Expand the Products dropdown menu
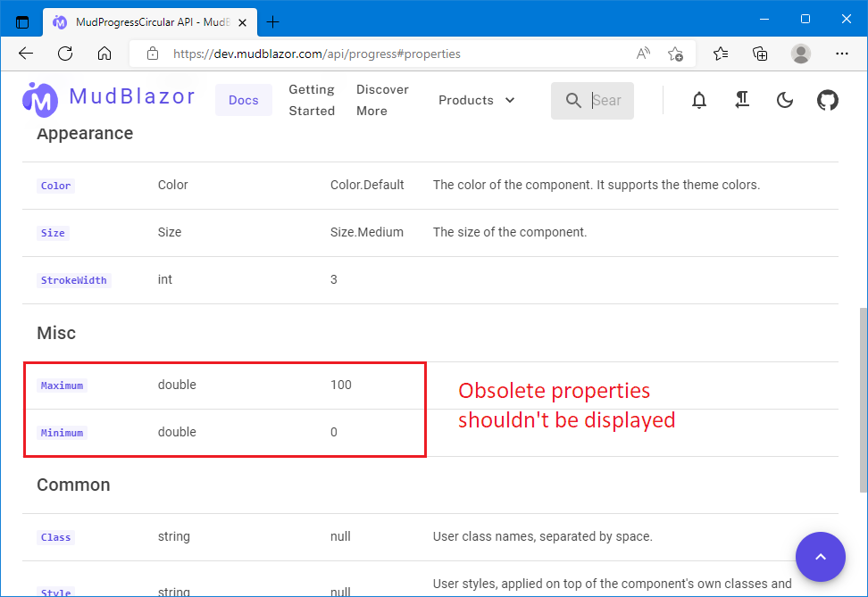Image resolution: width=868 pixels, height=597 pixels. click(x=476, y=100)
